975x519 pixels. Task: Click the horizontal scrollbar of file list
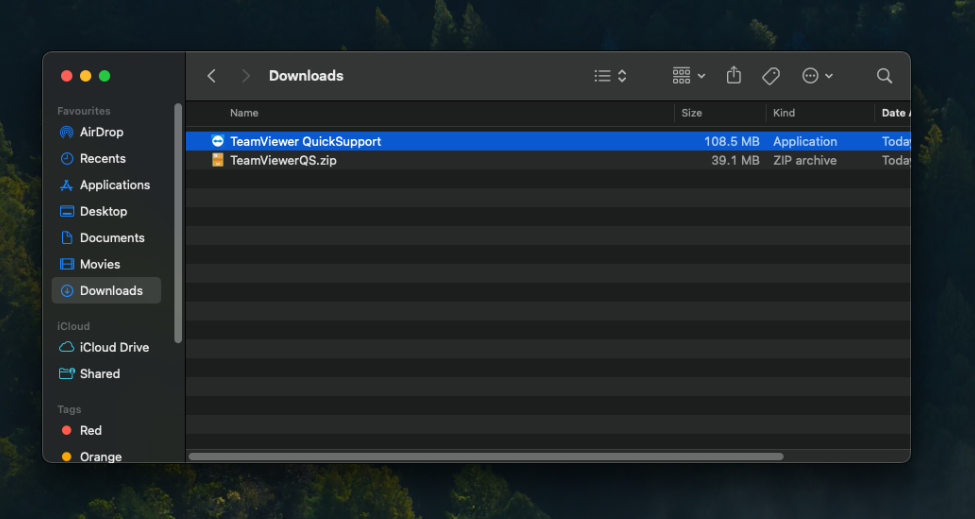pos(486,456)
